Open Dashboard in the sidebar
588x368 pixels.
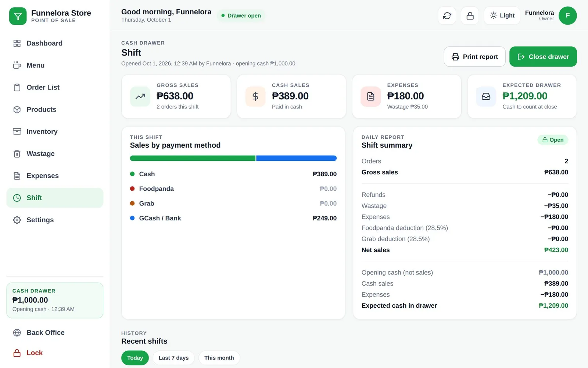pos(55,43)
